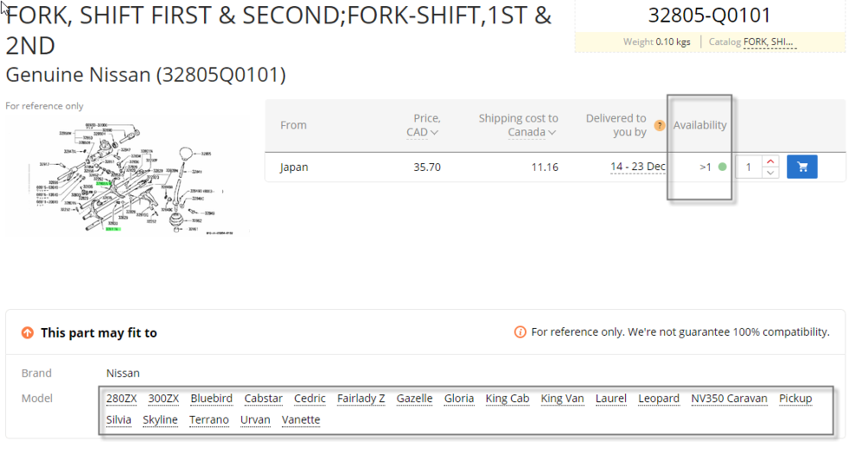The image size is (868, 454).
Task: Open the 280ZX model link
Action: 122,398
